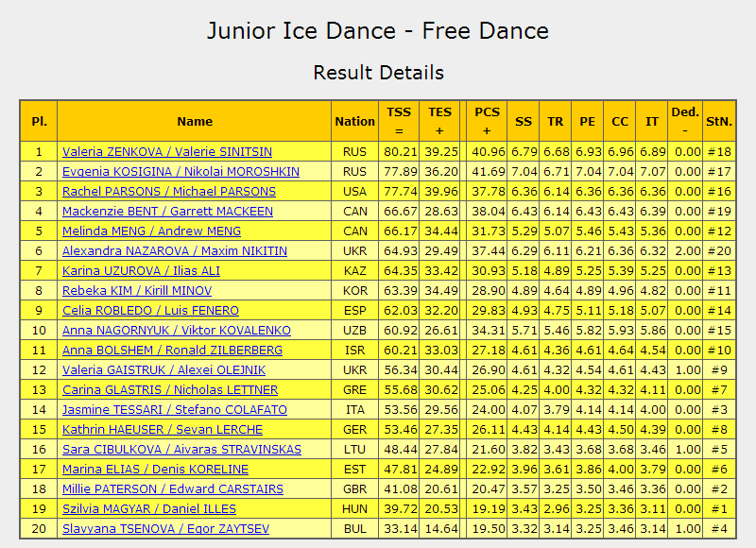756x548 pixels.
Task: Open Rebeka KIM / Kirill MINOV link
Action: pyautogui.click(x=137, y=291)
